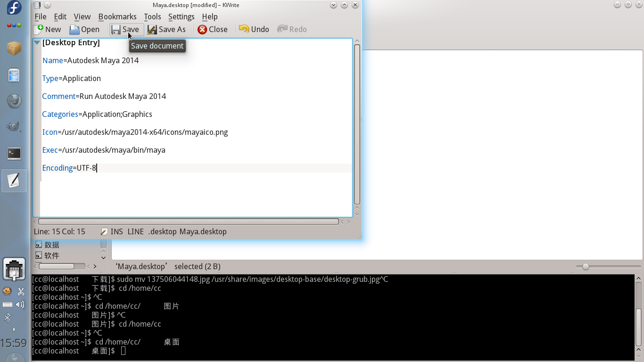This screenshot has height=362, width=644.
Task: Open the Fedora application launcher
Action: pyautogui.click(x=14, y=8)
